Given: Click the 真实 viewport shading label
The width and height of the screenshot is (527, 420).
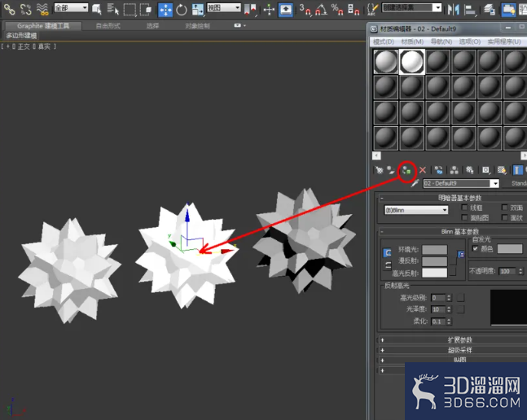Looking at the screenshot, I should tap(44, 46).
